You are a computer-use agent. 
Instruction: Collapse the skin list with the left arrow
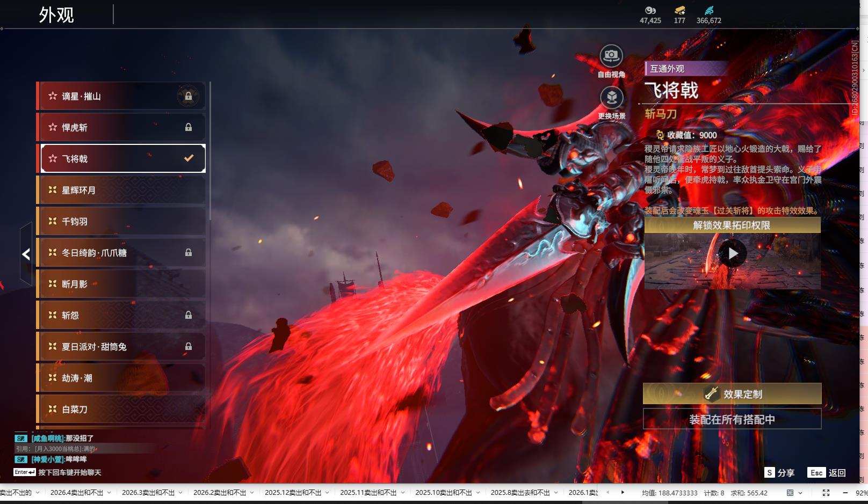click(26, 254)
